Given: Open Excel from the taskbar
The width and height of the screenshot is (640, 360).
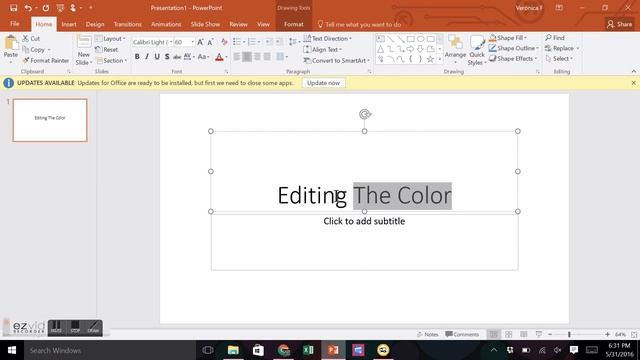Looking at the screenshot, I should click(308, 350).
